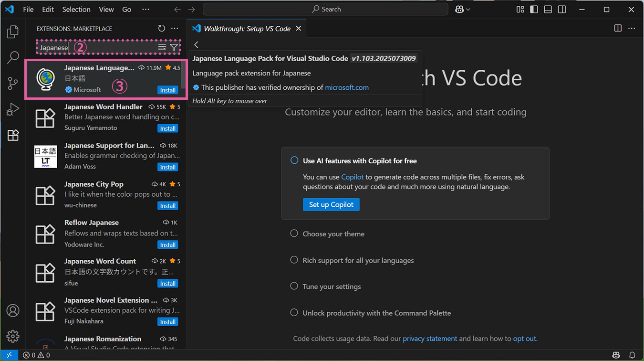Open Extensions view more actions menu
644x361 pixels.
(175, 29)
